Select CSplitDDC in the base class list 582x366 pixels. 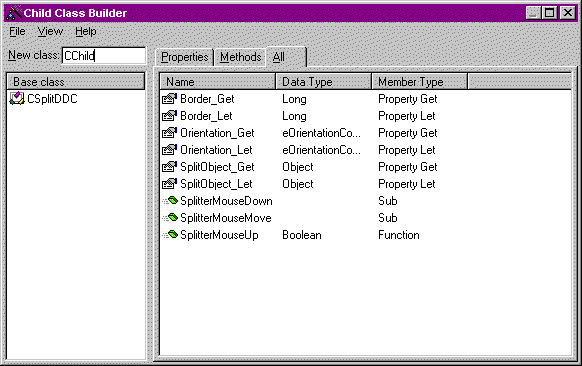52,99
